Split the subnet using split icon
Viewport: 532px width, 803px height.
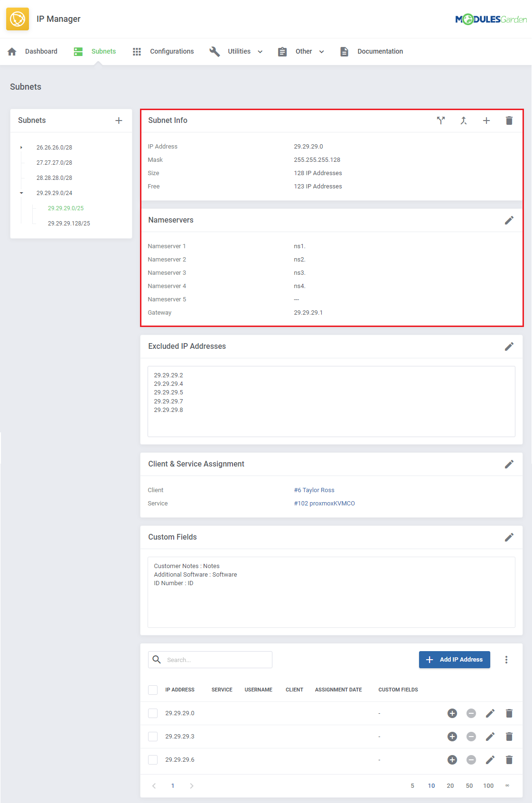(441, 121)
